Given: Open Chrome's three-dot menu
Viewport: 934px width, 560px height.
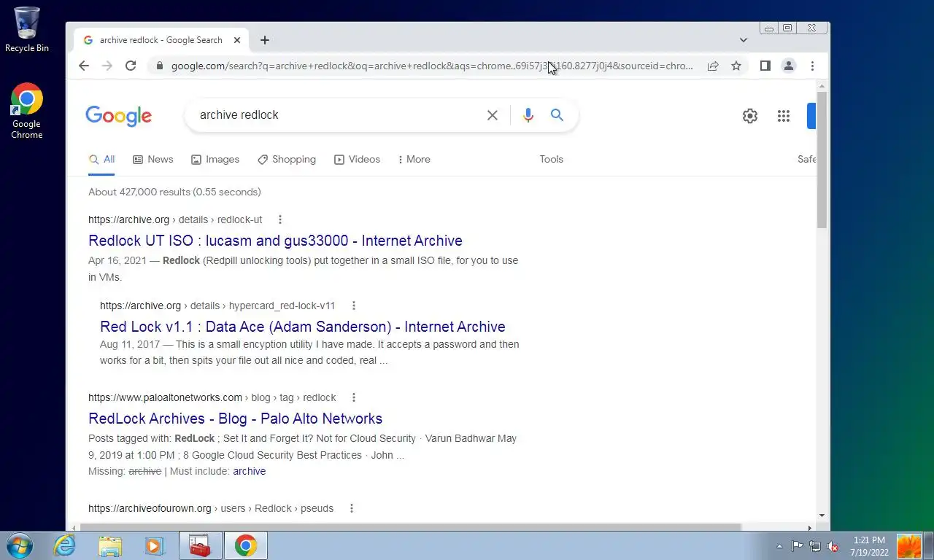Looking at the screenshot, I should pos(812,66).
